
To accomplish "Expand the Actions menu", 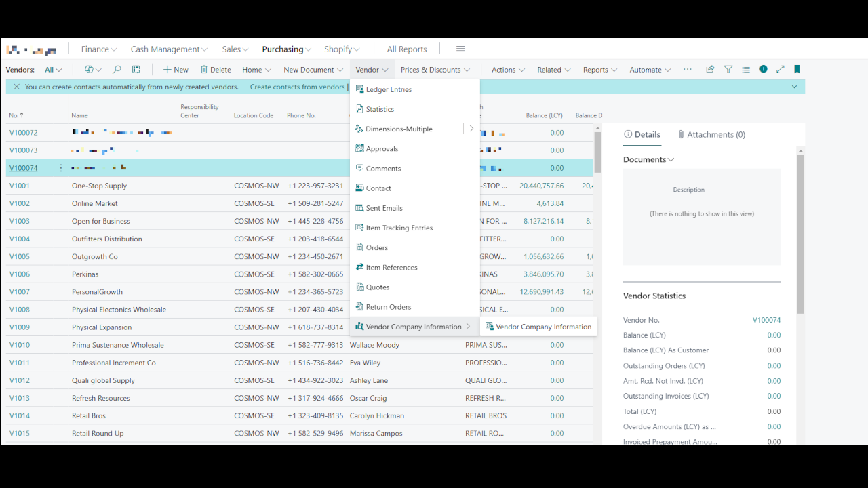I will tap(509, 69).
